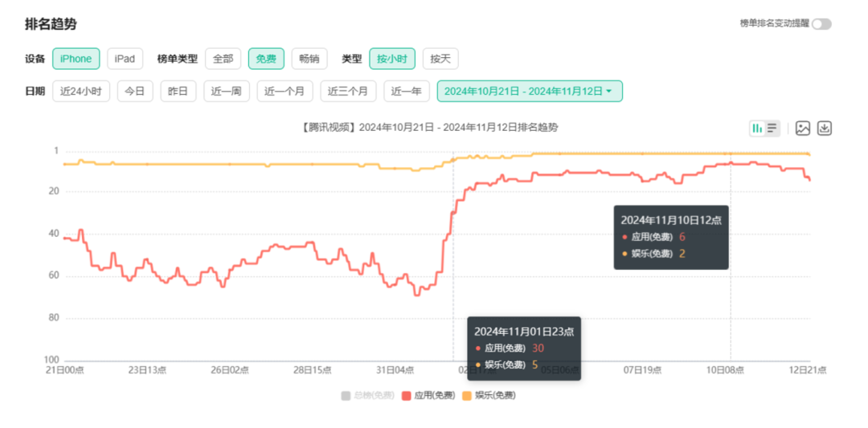Filter by 近三个月

(x=348, y=92)
